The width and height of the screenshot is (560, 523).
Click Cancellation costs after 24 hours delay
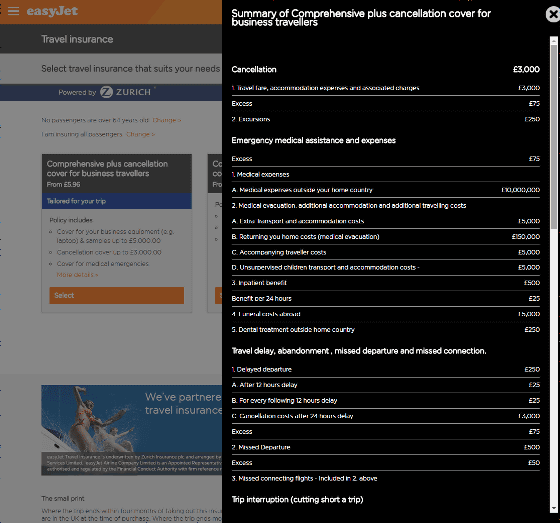point(386,416)
